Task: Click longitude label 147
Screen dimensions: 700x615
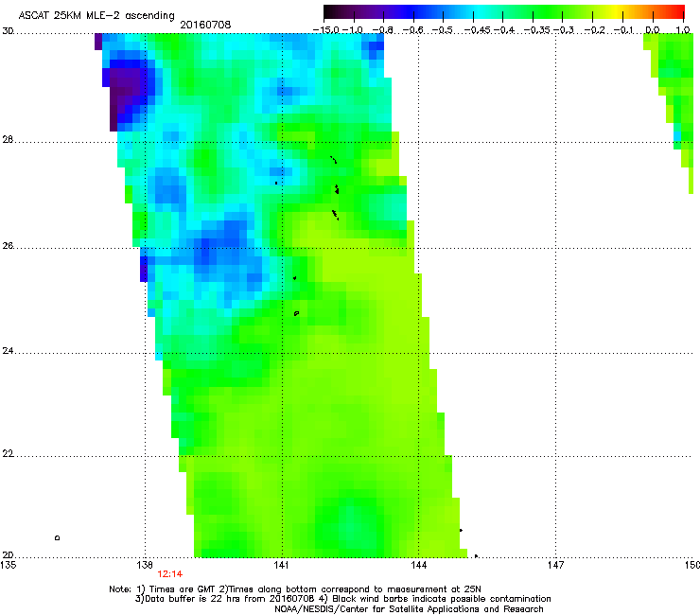Action: 555,565
